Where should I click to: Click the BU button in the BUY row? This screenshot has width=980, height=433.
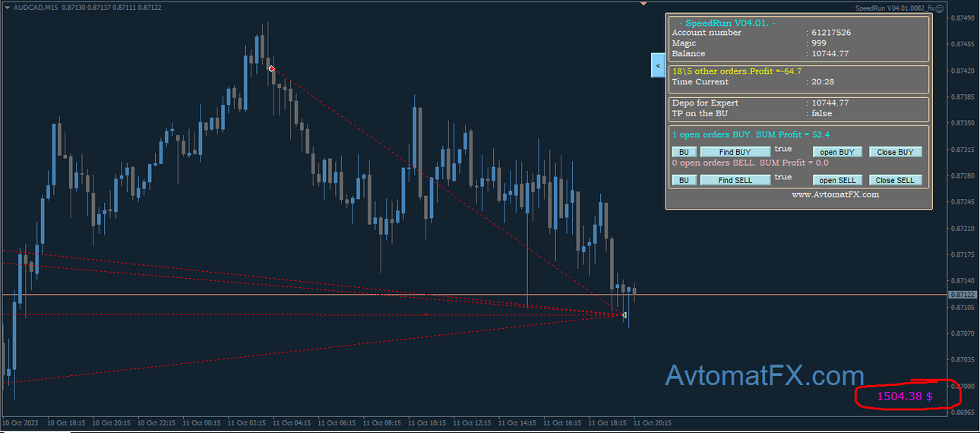[684, 152]
